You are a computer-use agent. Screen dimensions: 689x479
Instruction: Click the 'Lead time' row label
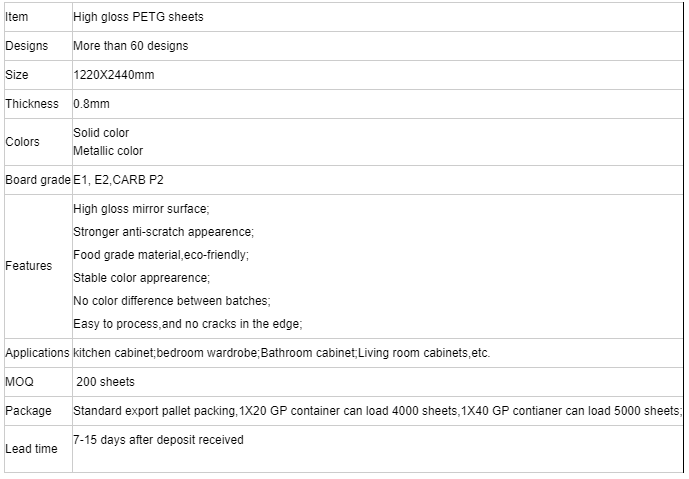[31, 449]
